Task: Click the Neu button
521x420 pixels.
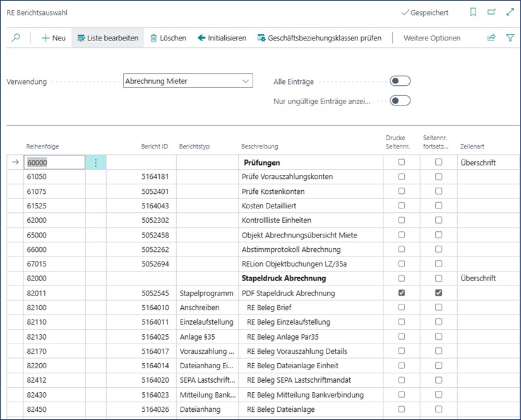Action: 54,38
